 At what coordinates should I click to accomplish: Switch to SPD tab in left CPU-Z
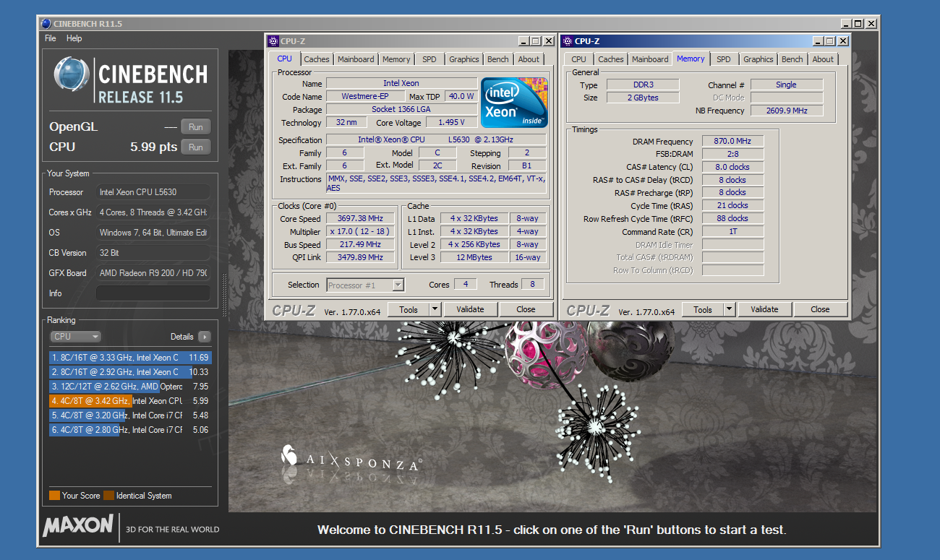tap(430, 59)
